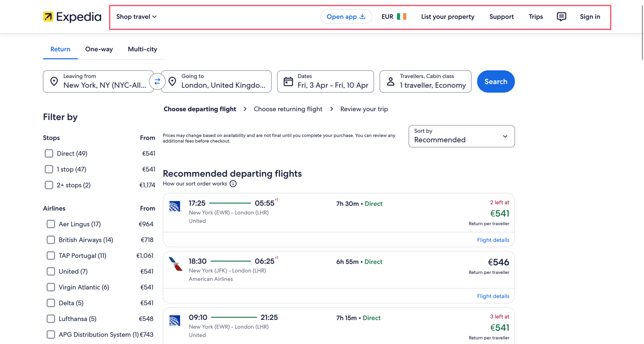Enable the British Airways airline filter
This screenshot has height=344, width=644.
[51, 240]
